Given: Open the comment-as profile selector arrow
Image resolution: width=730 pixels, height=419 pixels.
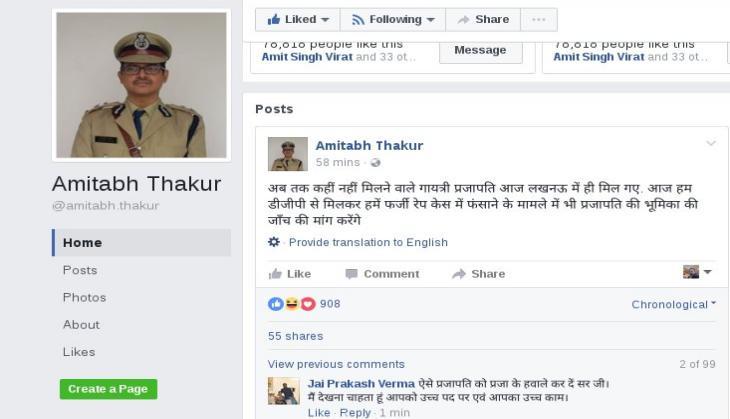Looking at the screenshot, I should pos(708,272).
